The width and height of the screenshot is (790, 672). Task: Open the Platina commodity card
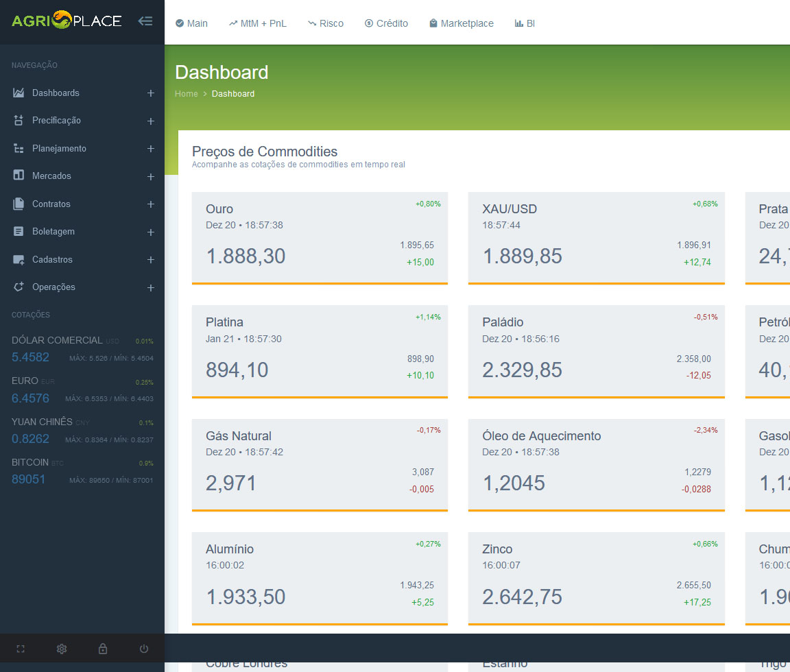320,352
